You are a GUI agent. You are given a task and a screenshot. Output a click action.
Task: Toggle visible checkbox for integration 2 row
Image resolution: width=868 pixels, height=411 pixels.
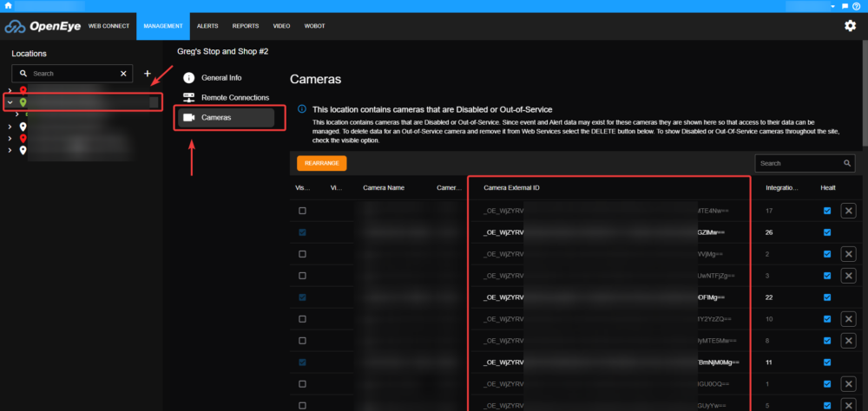coord(302,254)
